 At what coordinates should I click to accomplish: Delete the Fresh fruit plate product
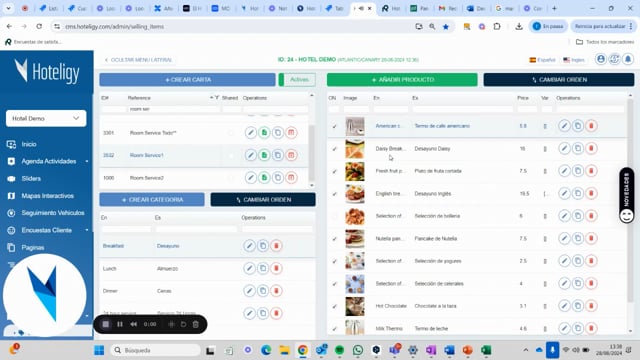[591, 171]
